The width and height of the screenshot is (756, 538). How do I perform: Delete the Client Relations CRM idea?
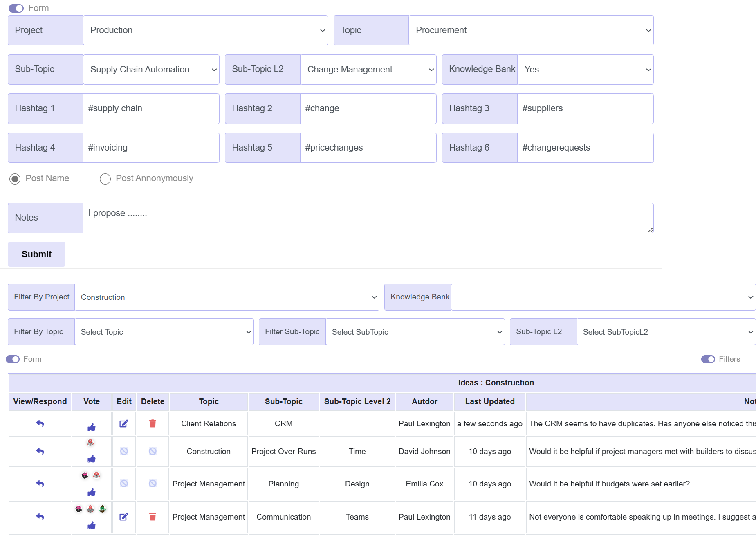tap(153, 423)
